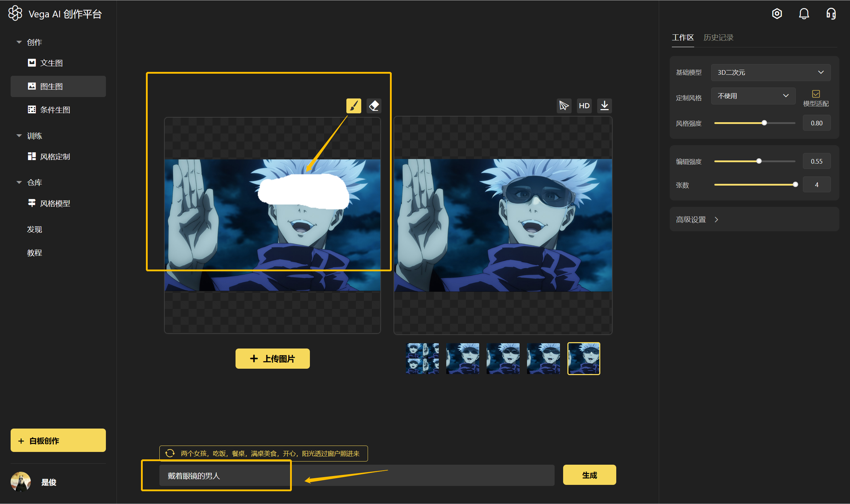Screen dimensions: 850x504
Task: Open the 基础模型 dropdown
Action: pos(770,73)
